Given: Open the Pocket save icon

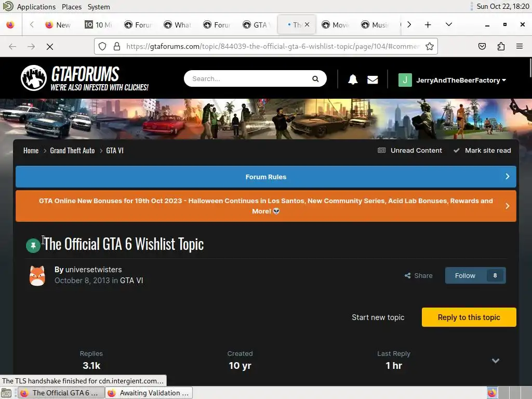Looking at the screenshot, I should click(482, 46).
